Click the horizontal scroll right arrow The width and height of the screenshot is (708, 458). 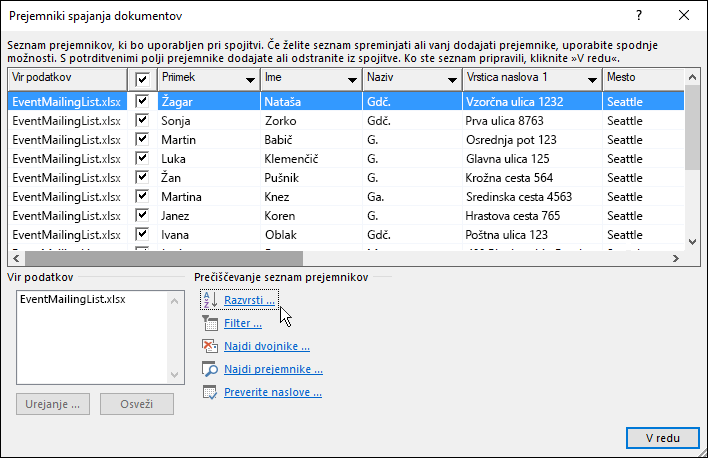tap(676, 258)
